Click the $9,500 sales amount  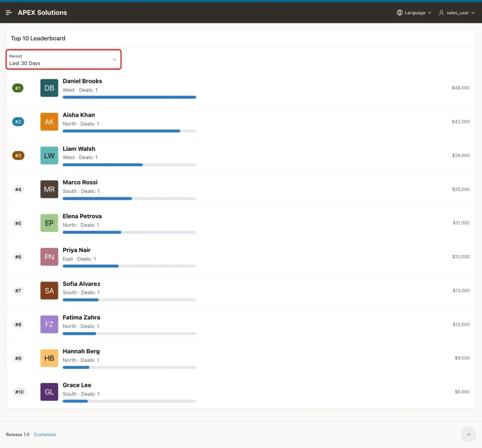point(462,358)
